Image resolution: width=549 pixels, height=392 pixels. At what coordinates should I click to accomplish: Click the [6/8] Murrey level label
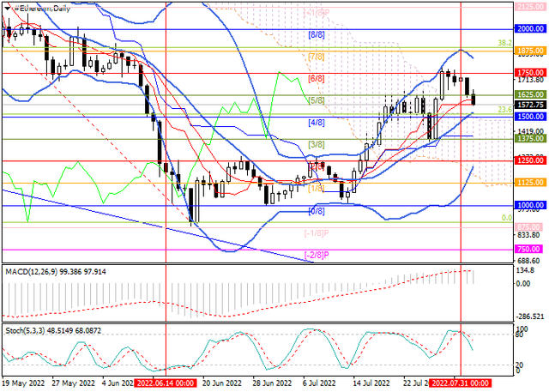tap(316, 79)
